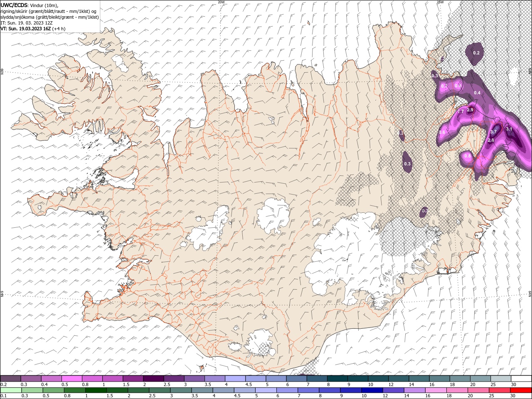Click the 3.7 snowfall value on the map
Image resolution: width=532 pixels, height=399 pixels.
493,132
